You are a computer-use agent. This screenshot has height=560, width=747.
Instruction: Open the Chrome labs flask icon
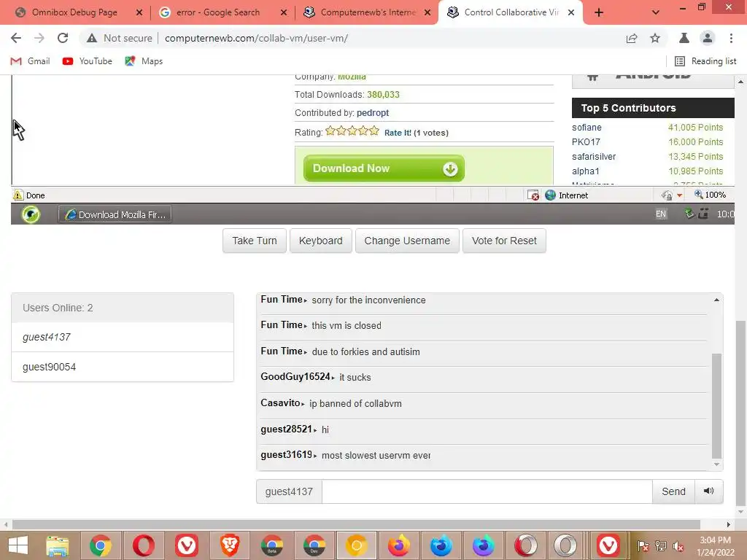(x=684, y=38)
